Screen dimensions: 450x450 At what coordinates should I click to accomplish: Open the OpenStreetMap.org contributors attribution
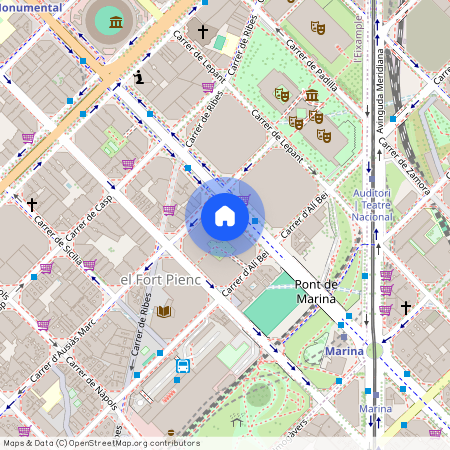click(134, 443)
